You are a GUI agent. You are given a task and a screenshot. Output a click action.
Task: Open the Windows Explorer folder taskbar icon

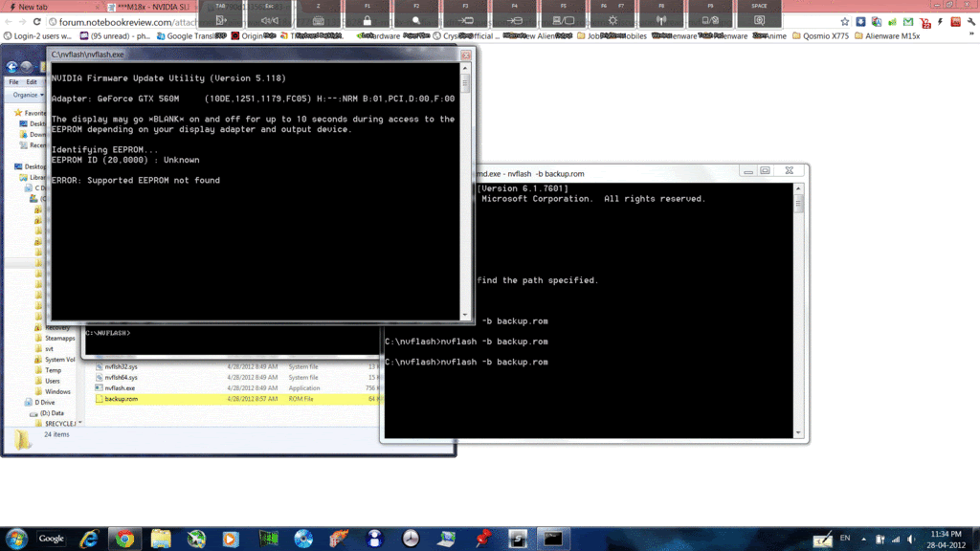[x=161, y=539]
